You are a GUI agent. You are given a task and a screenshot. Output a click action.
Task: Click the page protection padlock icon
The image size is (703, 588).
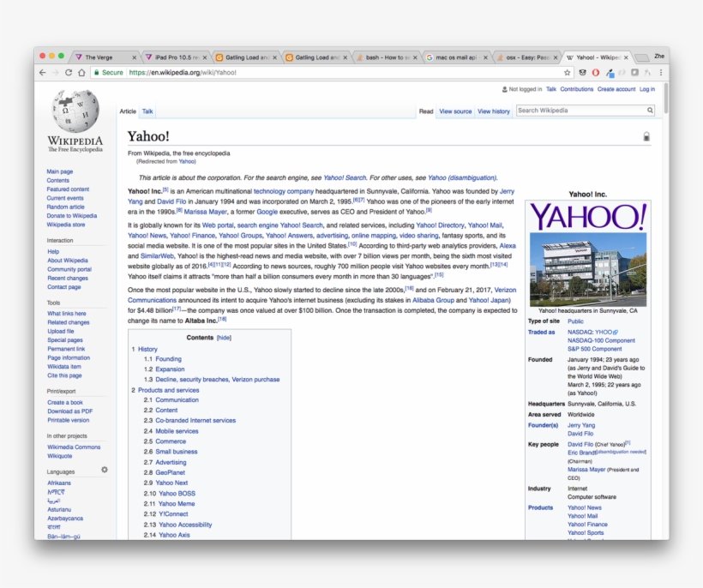[x=646, y=136]
